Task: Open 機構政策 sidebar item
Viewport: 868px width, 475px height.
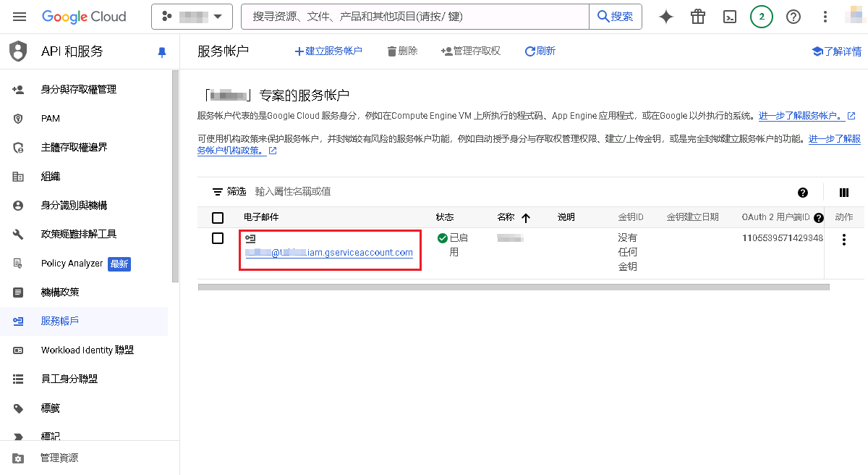Action: tap(84, 292)
